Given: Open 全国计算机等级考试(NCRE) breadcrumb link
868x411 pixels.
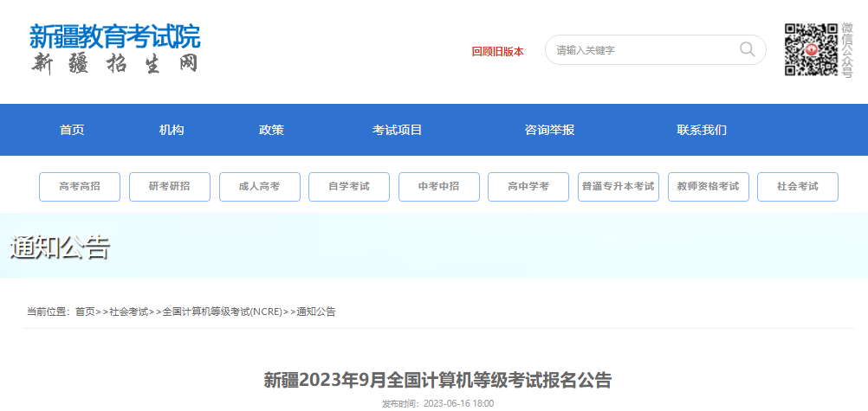Looking at the screenshot, I should click(223, 311).
